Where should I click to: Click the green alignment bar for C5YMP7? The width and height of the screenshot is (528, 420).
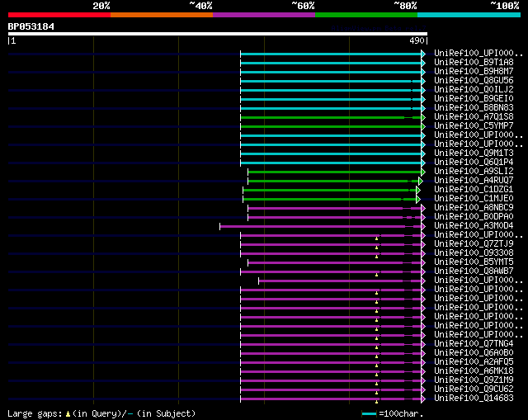point(331,126)
